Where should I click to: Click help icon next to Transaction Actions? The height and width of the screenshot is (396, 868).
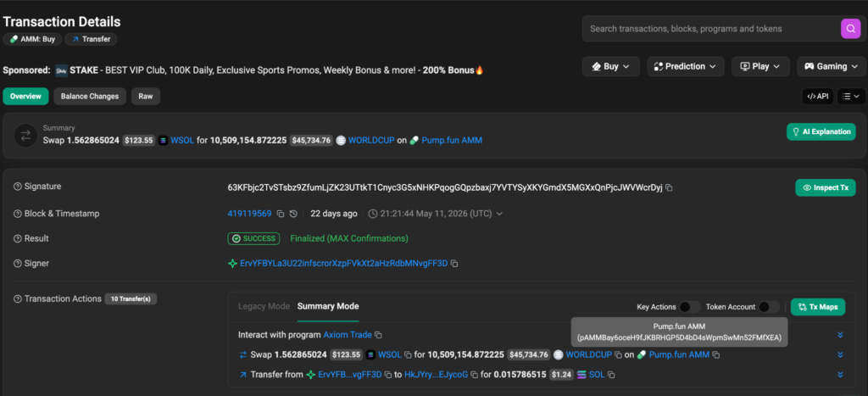pyautogui.click(x=17, y=299)
